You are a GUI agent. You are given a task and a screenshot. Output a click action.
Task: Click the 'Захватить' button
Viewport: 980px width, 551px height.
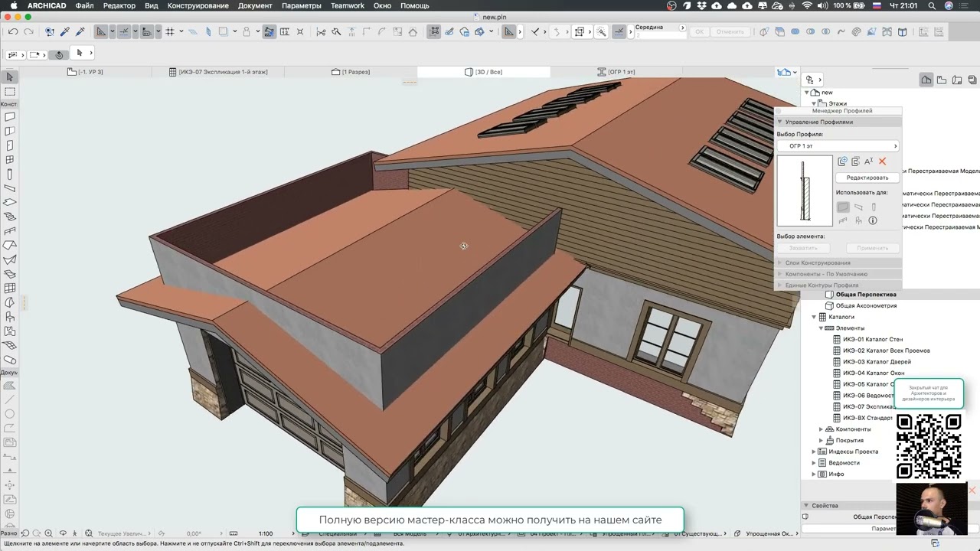point(803,248)
